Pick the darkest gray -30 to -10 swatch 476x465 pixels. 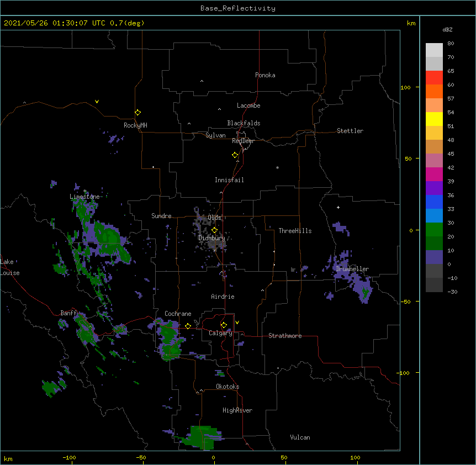coord(434,285)
